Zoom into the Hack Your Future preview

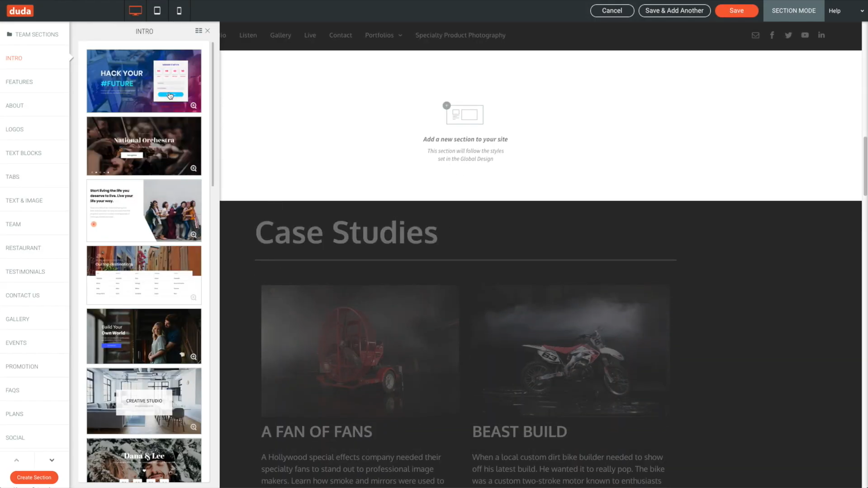pos(194,105)
